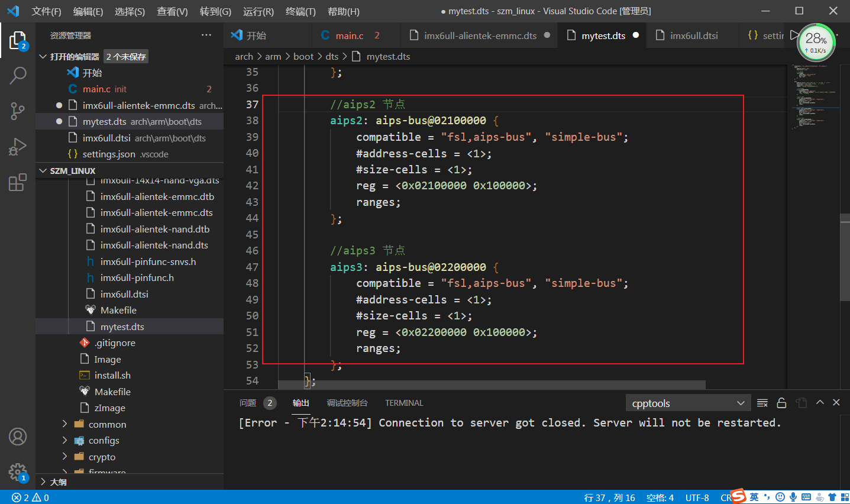This screenshot has height=504, width=850.
Task: Switch to the imx6ull.dtsi editor tab
Action: click(x=694, y=35)
